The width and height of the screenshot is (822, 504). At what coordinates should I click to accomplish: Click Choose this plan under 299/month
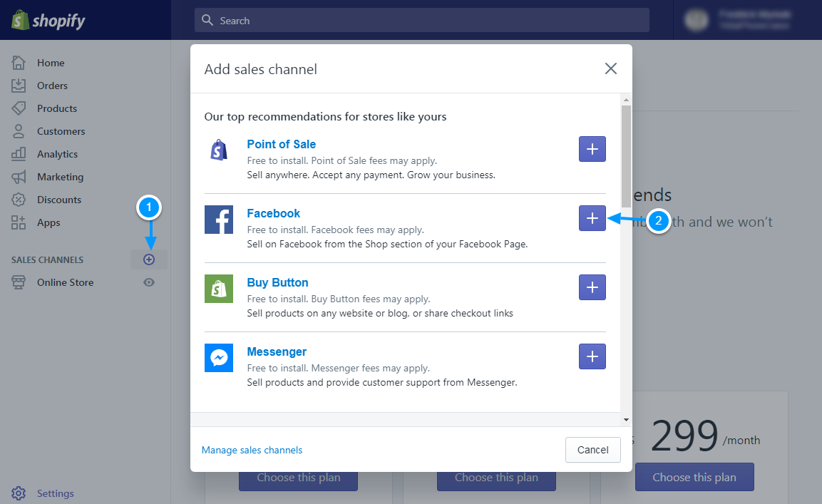[694, 477]
